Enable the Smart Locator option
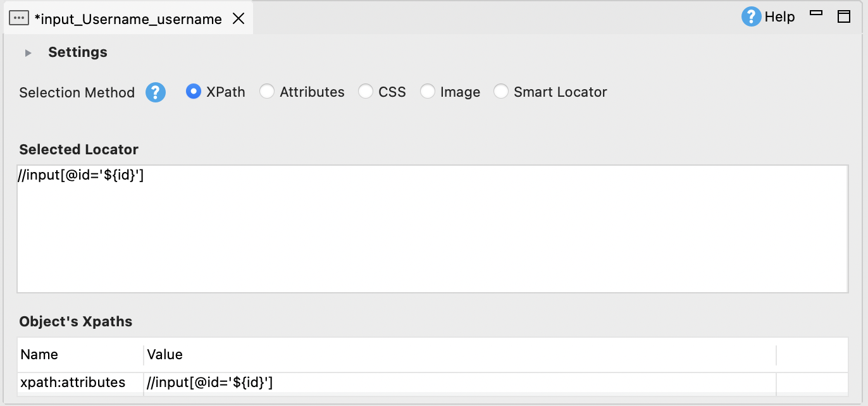 501,92
